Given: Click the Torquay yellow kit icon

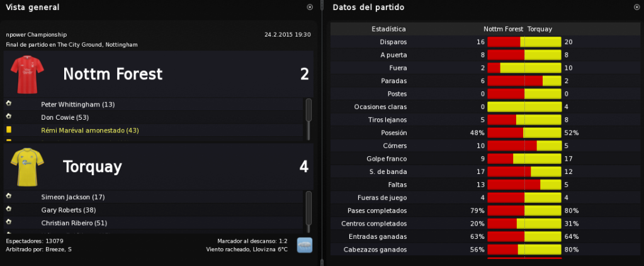Looking at the screenshot, I should (27, 167).
